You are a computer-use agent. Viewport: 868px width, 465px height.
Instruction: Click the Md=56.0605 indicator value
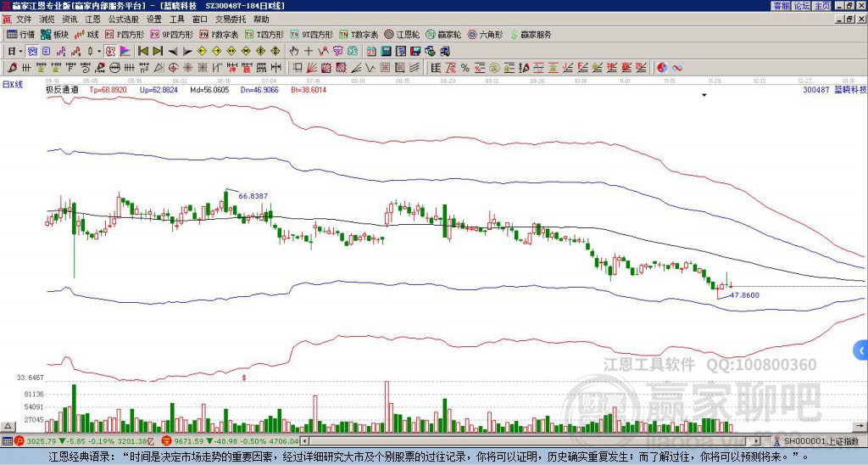(209, 90)
